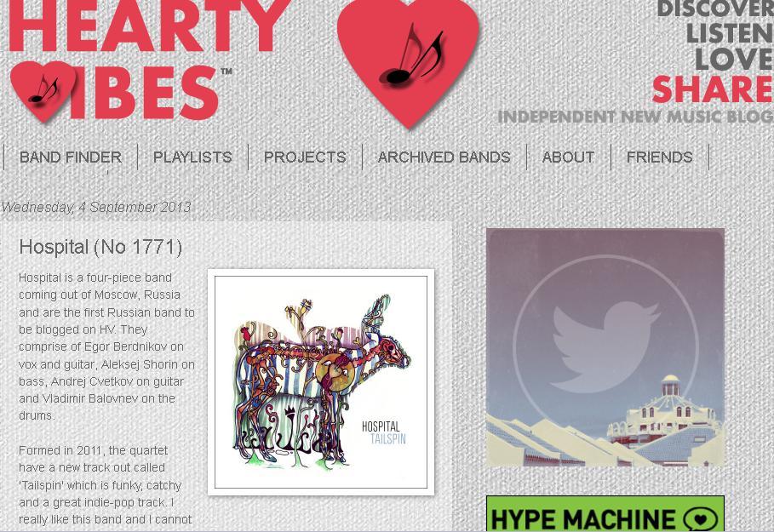Open the Twitter bird image widget
The height and width of the screenshot is (532, 774).
point(605,347)
